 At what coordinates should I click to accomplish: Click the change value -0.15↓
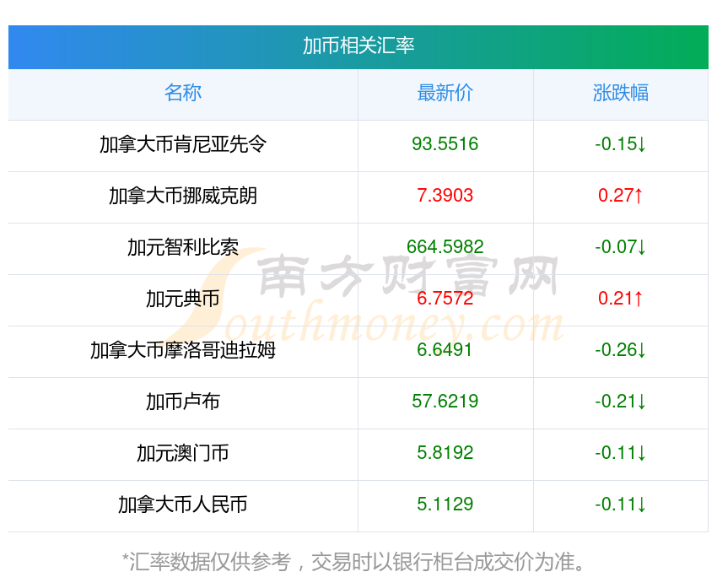[x=621, y=144]
